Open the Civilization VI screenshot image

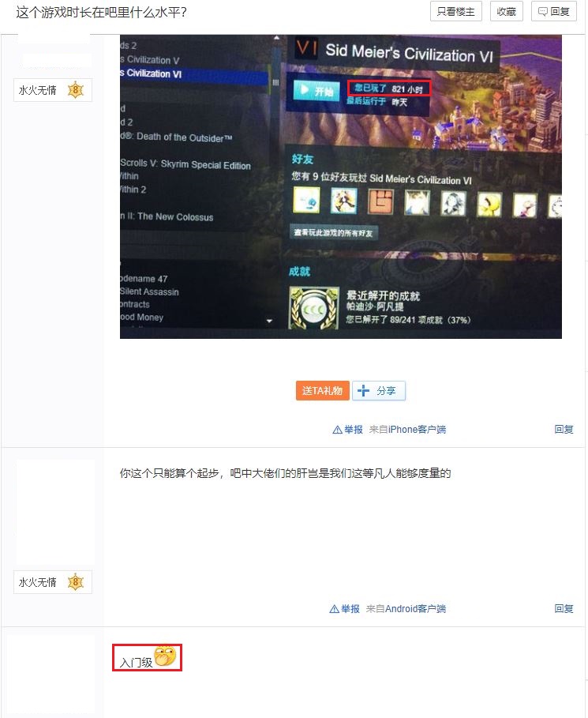click(x=340, y=187)
